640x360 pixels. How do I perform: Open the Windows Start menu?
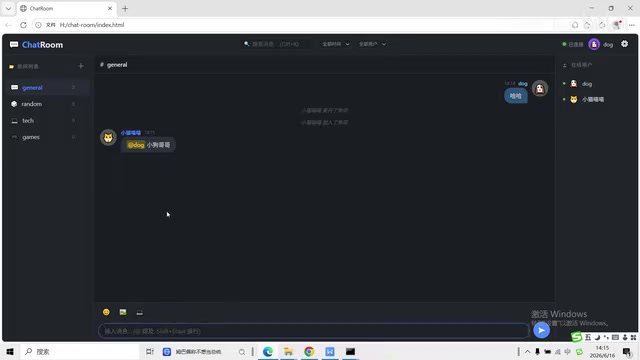click(x=10, y=351)
